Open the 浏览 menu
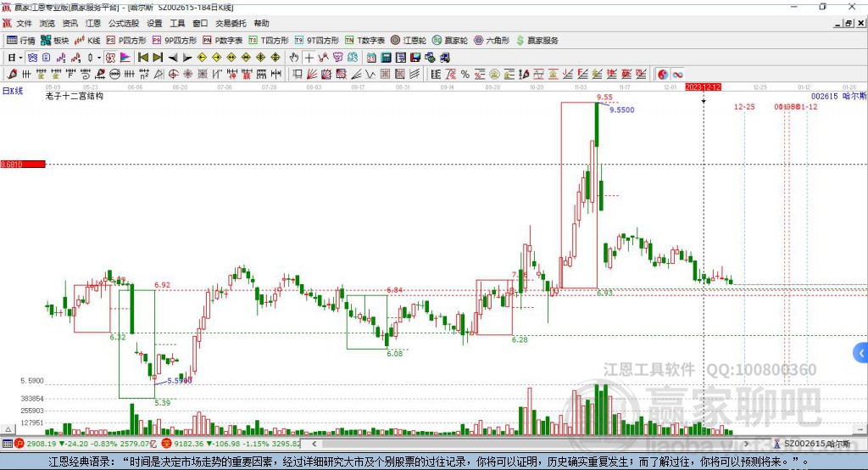This screenshot has width=868, height=470. click(x=47, y=23)
